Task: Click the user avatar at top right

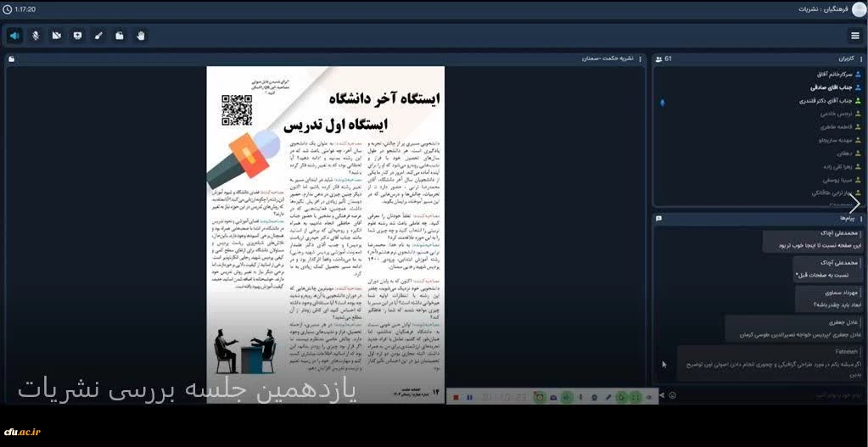Action: point(859,9)
